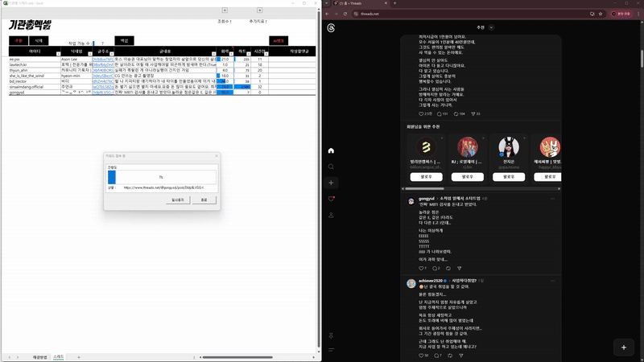The width and height of the screenshot is (644, 362).
Task: Click the Excel horizontal scrollbar thumb
Action: (x=237, y=357)
